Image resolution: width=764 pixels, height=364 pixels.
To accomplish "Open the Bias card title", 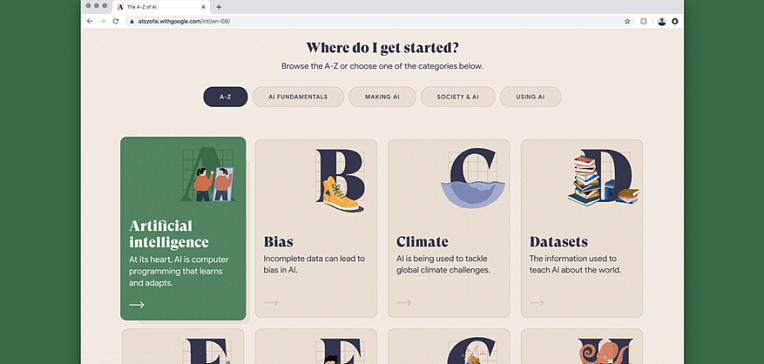I will tap(279, 242).
